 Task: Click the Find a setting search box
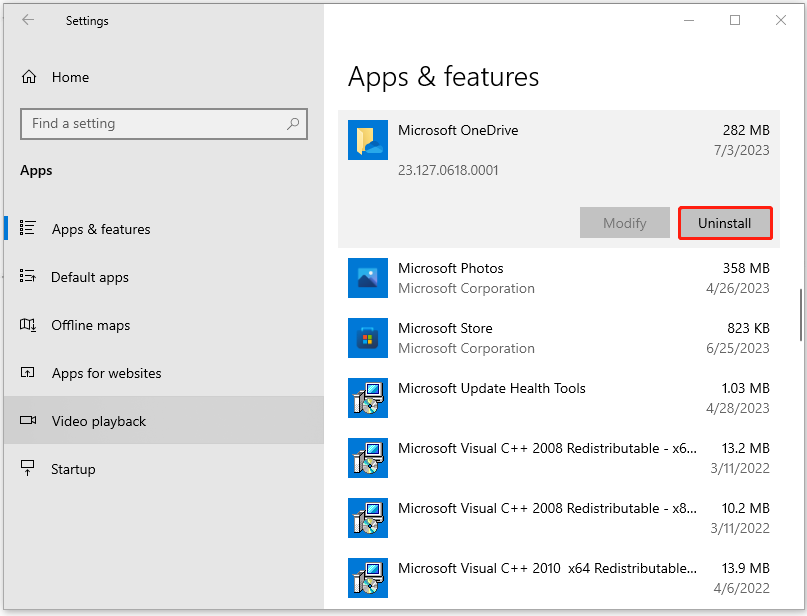click(x=150, y=124)
